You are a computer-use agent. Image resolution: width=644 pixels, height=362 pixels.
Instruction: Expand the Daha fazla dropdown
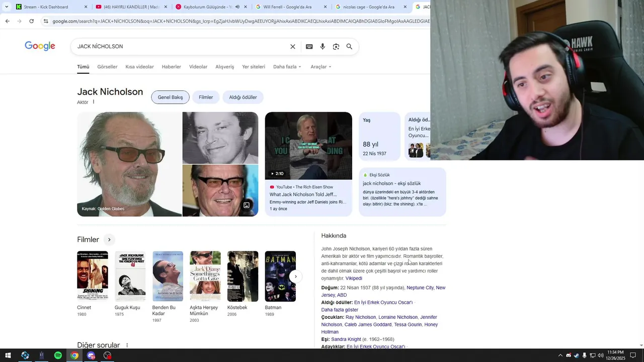click(287, 67)
